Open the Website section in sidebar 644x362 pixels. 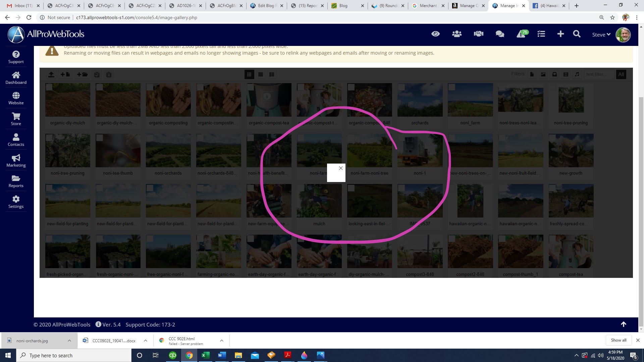click(16, 98)
